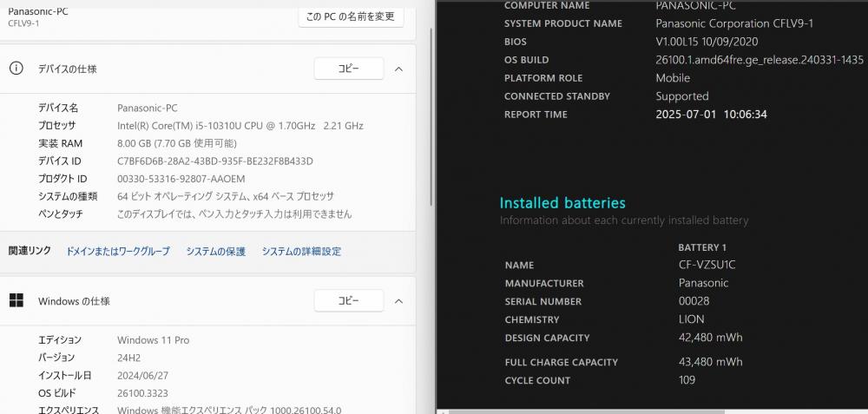Select platform role value Mobile
This screenshot has height=414, width=868.
tap(674, 78)
